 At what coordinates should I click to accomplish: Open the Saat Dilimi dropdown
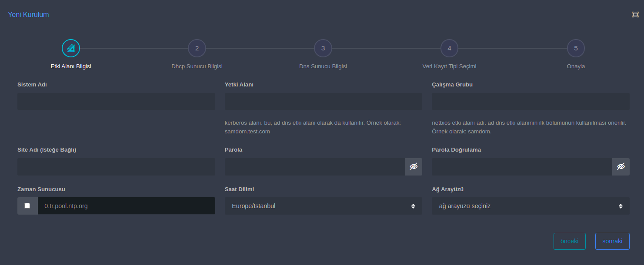tap(323, 206)
